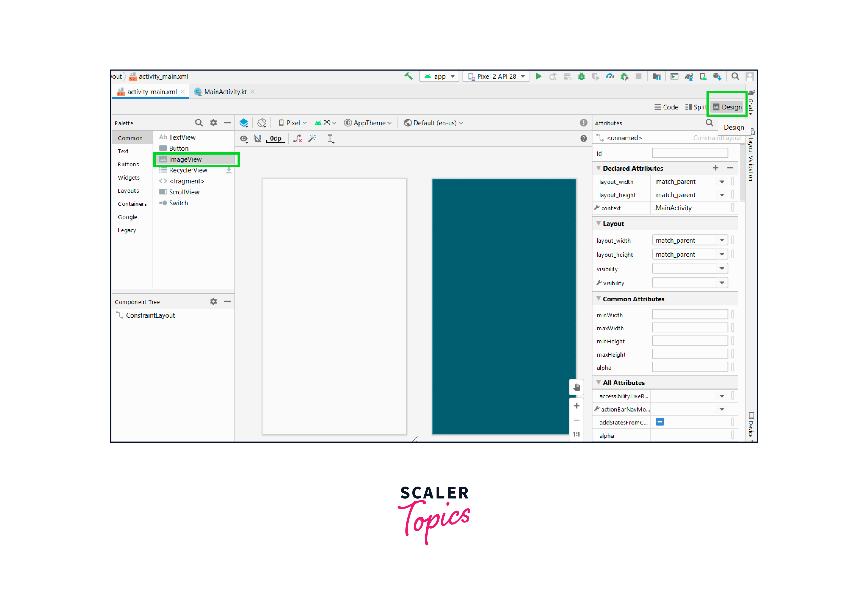The image size is (868, 598).
Task: Click the orientation rotate icon
Action: (x=262, y=123)
